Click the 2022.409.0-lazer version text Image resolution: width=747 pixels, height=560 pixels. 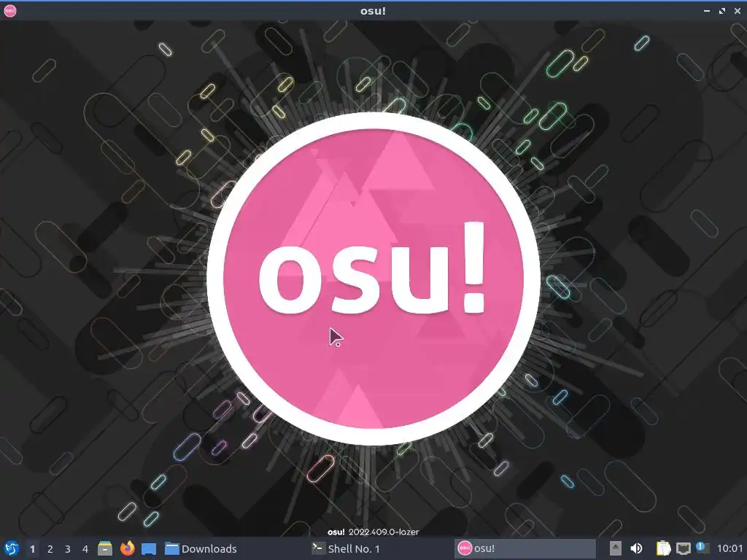pos(384,532)
